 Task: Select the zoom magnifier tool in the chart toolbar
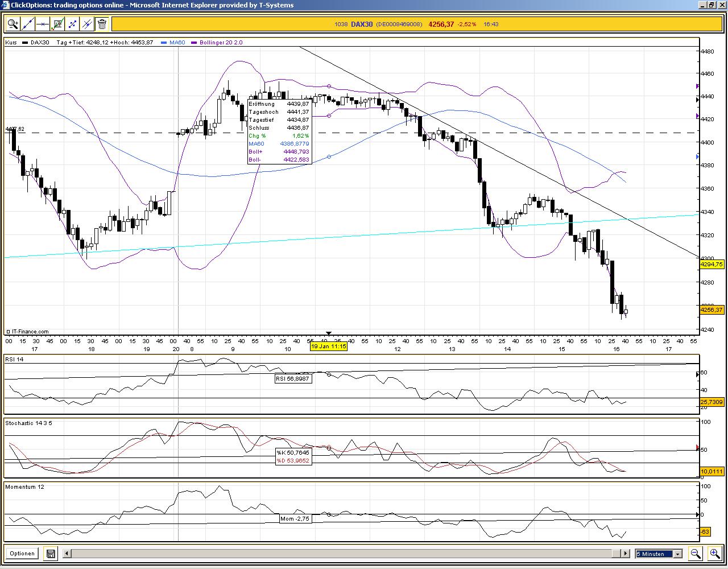[x=12, y=23]
